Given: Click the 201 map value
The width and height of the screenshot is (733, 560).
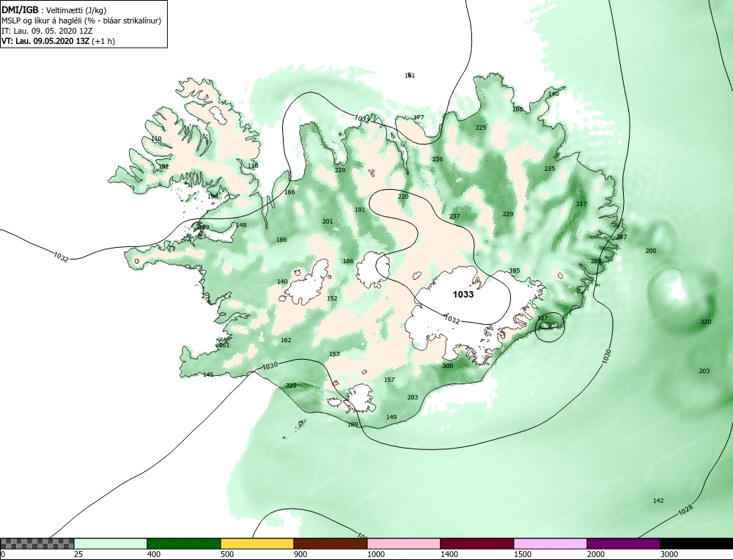Looking at the screenshot, I should [x=328, y=221].
